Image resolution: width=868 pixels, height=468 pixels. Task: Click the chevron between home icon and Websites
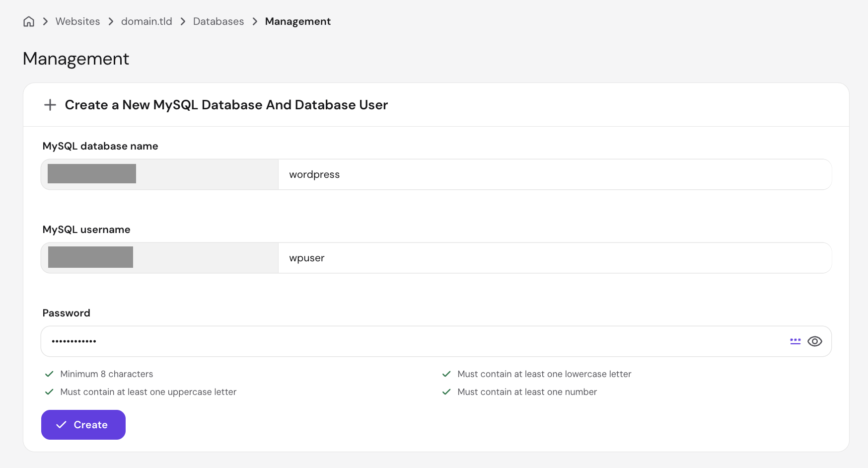pos(45,21)
